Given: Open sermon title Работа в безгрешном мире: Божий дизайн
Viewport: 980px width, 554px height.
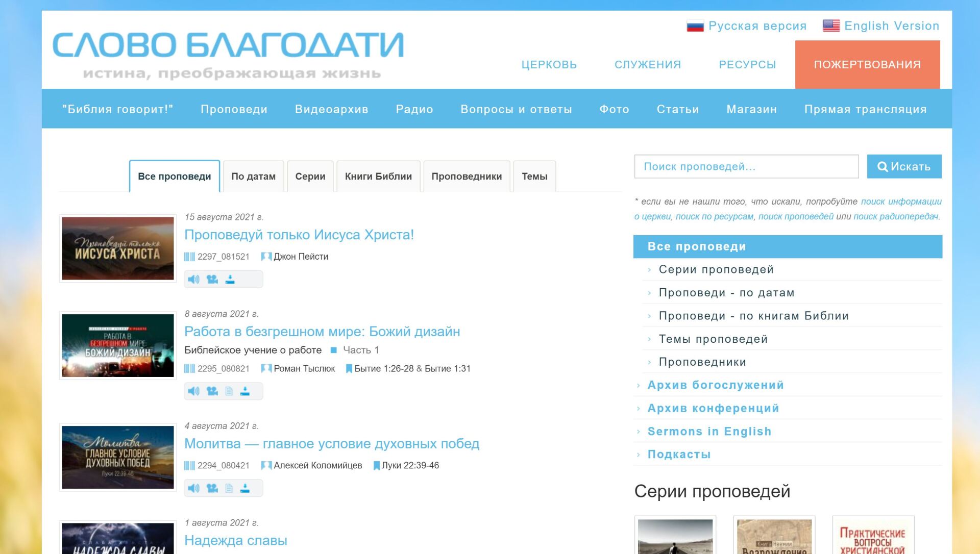Looking at the screenshot, I should [322, 332].
